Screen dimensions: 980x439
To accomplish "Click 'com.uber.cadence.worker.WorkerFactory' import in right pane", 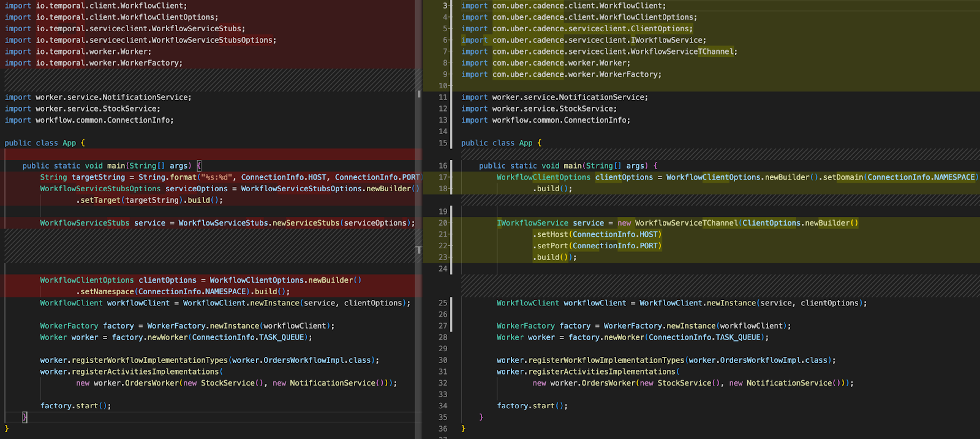I will pos(576,75).
